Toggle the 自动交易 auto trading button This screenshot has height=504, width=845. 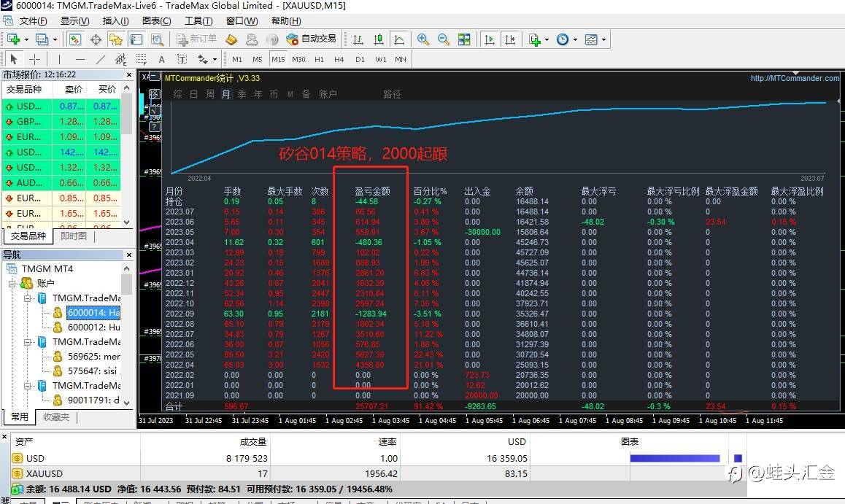click(x=311, y=39)
